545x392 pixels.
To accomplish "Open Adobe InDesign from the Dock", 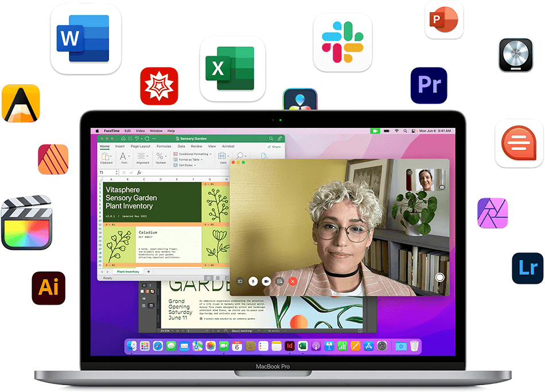I will [290, 346].
